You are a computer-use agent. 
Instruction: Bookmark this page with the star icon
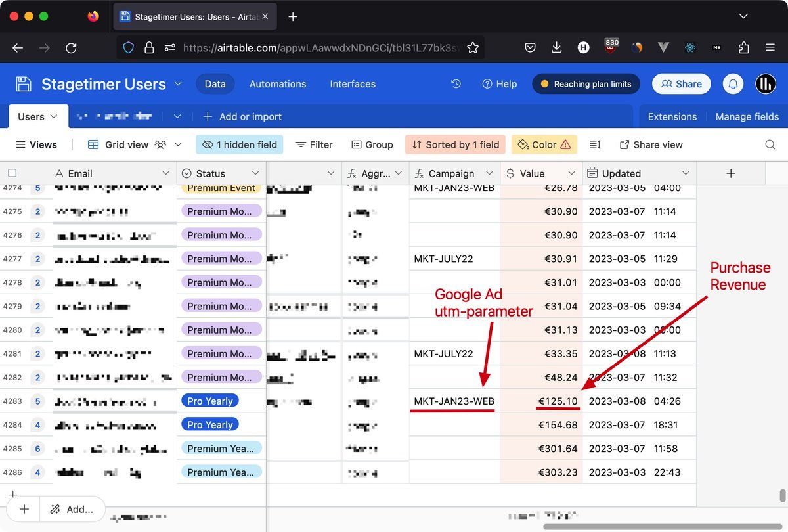473,47
